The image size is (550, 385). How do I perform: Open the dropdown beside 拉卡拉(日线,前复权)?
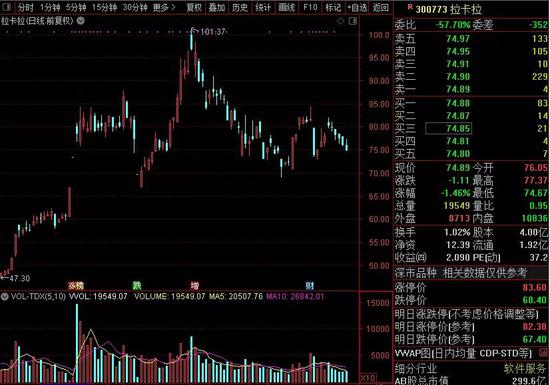pos(81,21)
